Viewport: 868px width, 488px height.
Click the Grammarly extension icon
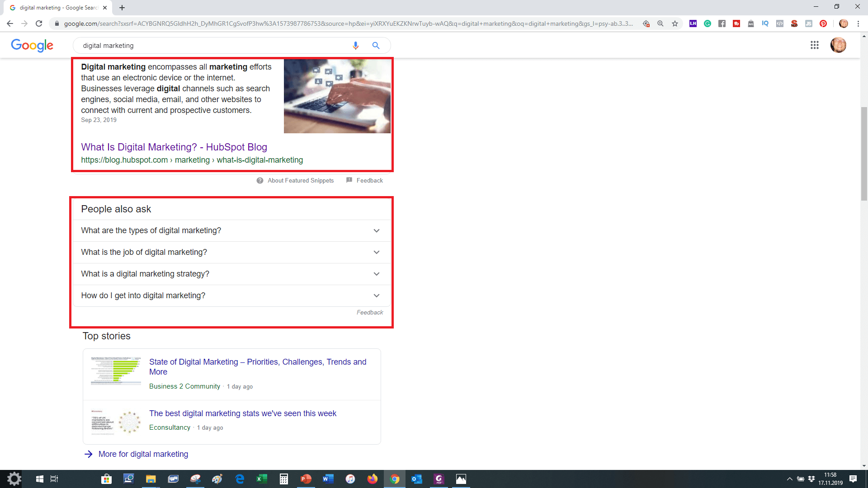tap(708, 23)
